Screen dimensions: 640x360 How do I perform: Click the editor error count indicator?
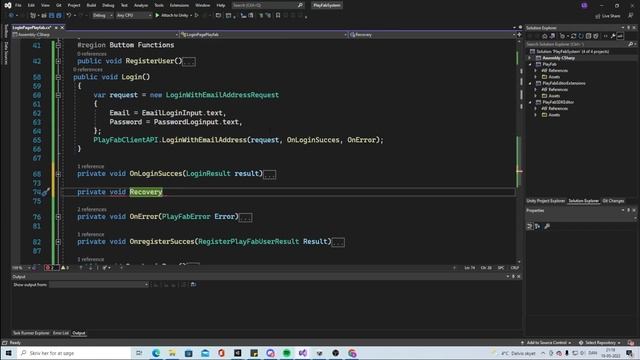(51, 268)
